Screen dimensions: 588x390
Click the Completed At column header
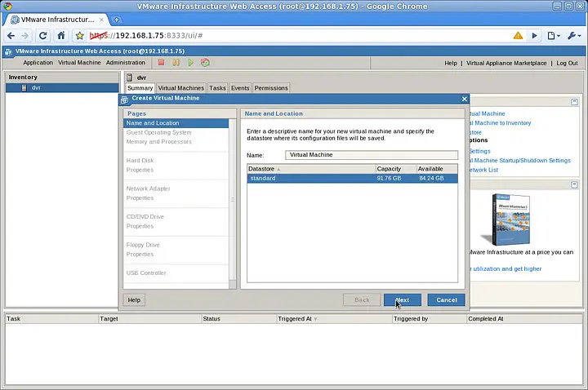524,319
